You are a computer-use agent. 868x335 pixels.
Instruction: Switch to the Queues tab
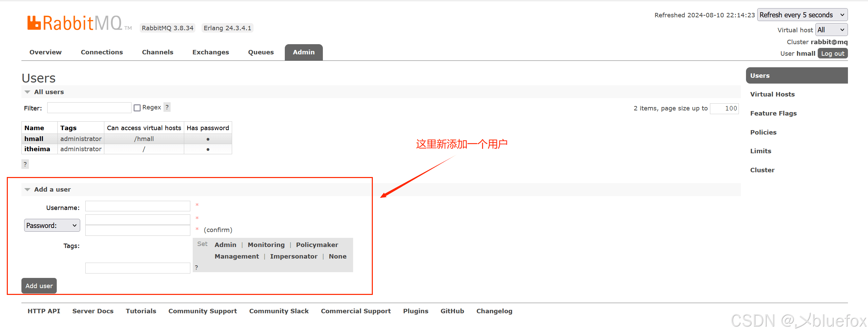(261, 52)
